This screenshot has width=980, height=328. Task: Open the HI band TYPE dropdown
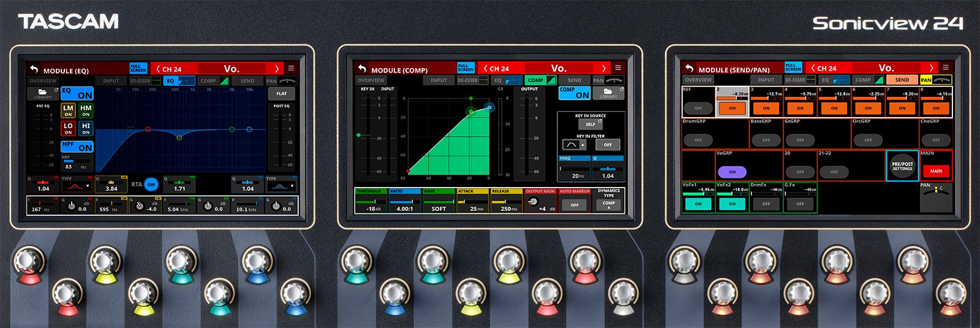[x=282, y=186]
